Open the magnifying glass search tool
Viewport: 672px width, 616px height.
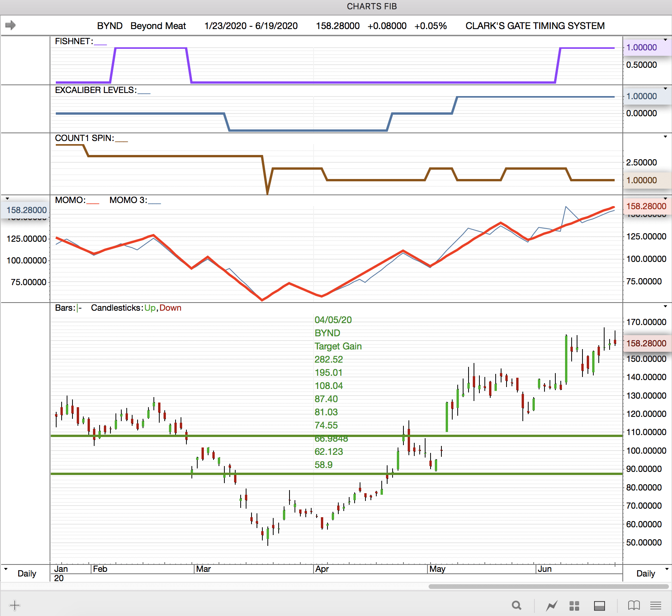(x=516, y=605)
